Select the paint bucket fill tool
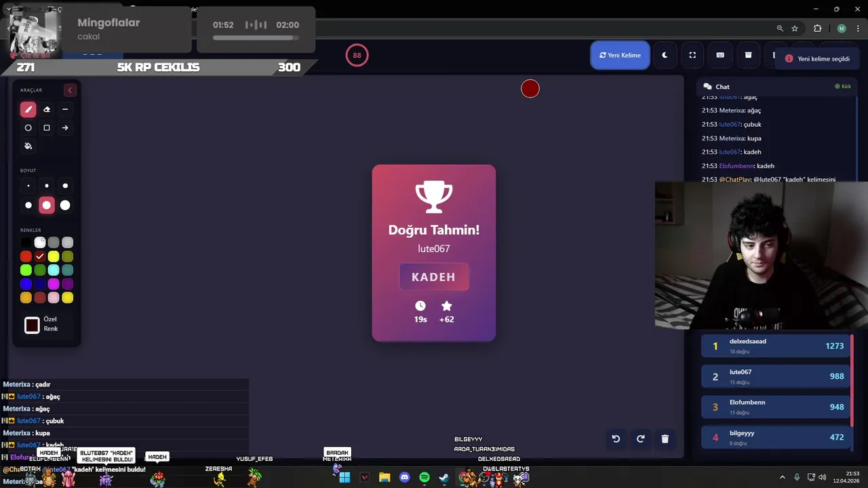Screen dimensions: 868x488 pyautogui.click(x=28, y=146)
